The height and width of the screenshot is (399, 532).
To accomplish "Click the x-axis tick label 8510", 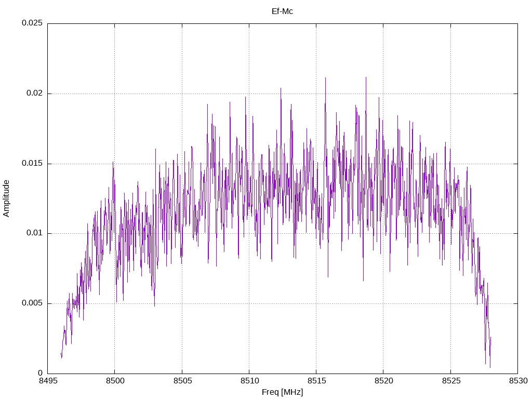I will [x=249, y=381].
